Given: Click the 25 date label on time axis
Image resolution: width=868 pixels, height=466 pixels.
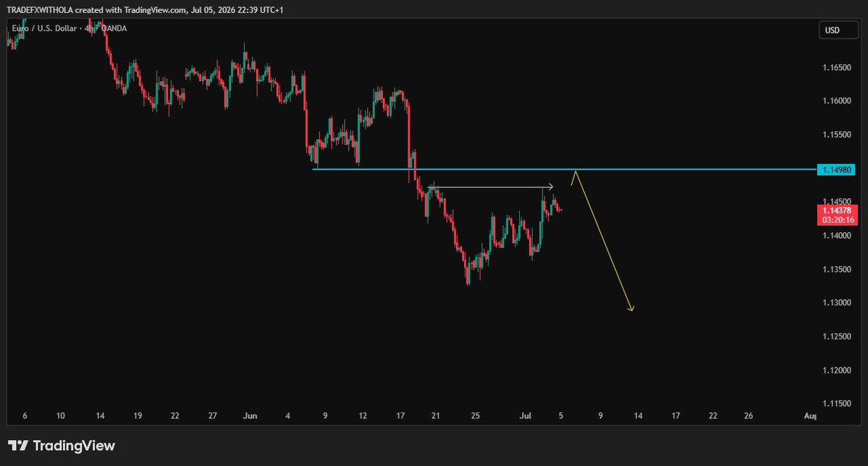Looking at the screenshot, I should pyautogui.click(x=475, y=415).
